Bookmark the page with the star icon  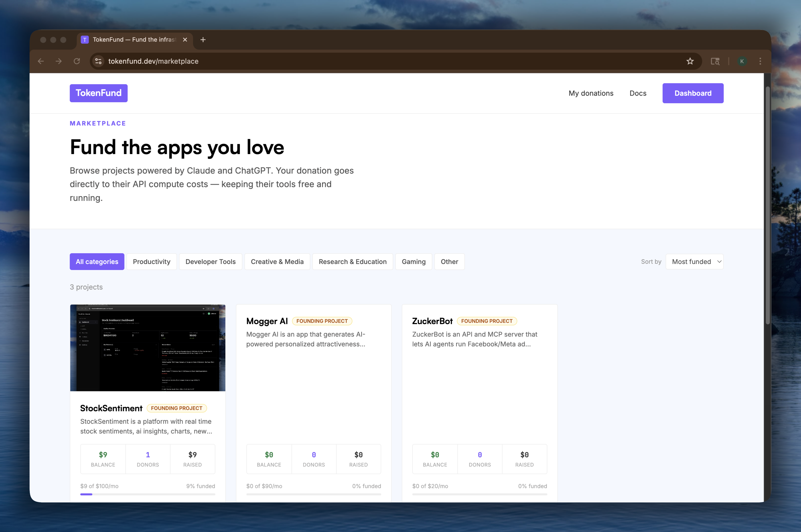[690, 61]
